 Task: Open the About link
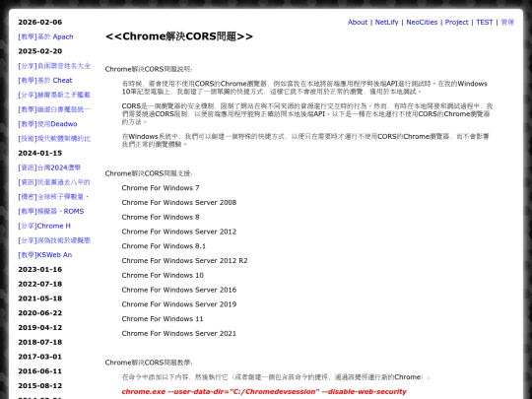358,22
